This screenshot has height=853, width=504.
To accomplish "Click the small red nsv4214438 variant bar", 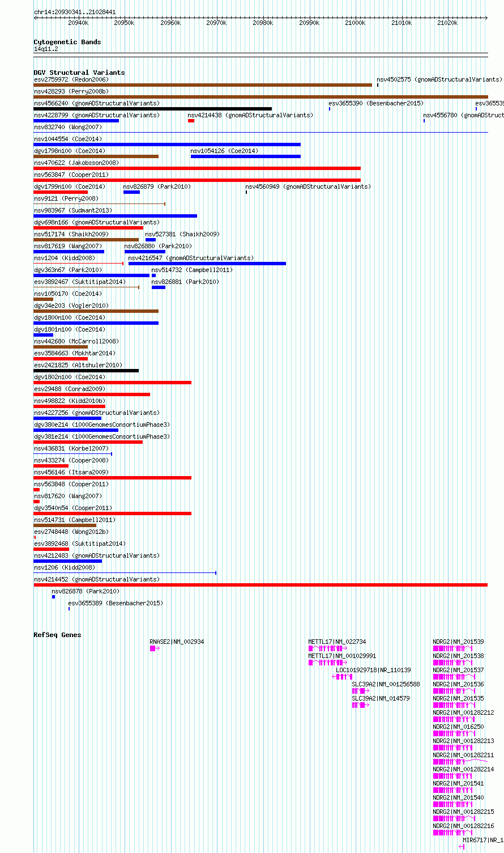I will tap(191, 121).
